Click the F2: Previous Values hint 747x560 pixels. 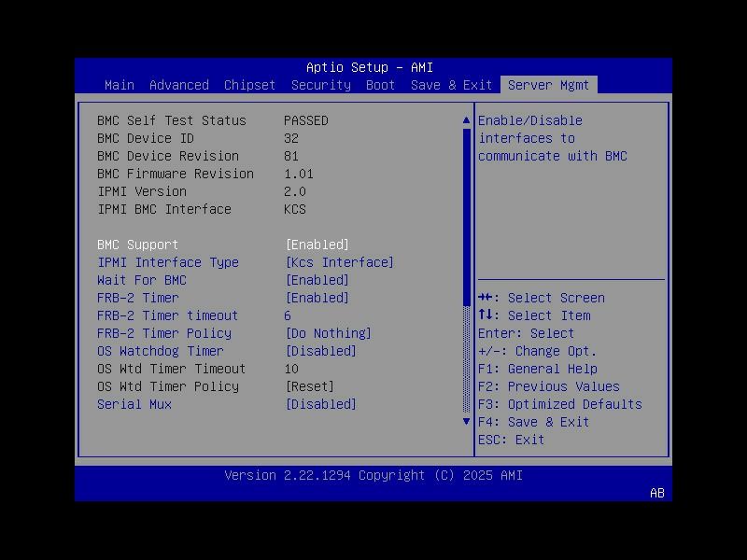pos(549,386)
